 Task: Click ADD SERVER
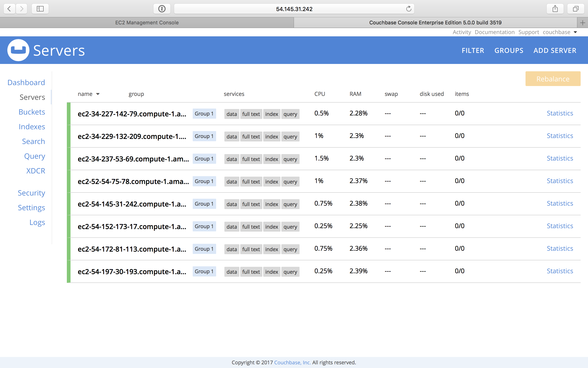pos(555,50)
